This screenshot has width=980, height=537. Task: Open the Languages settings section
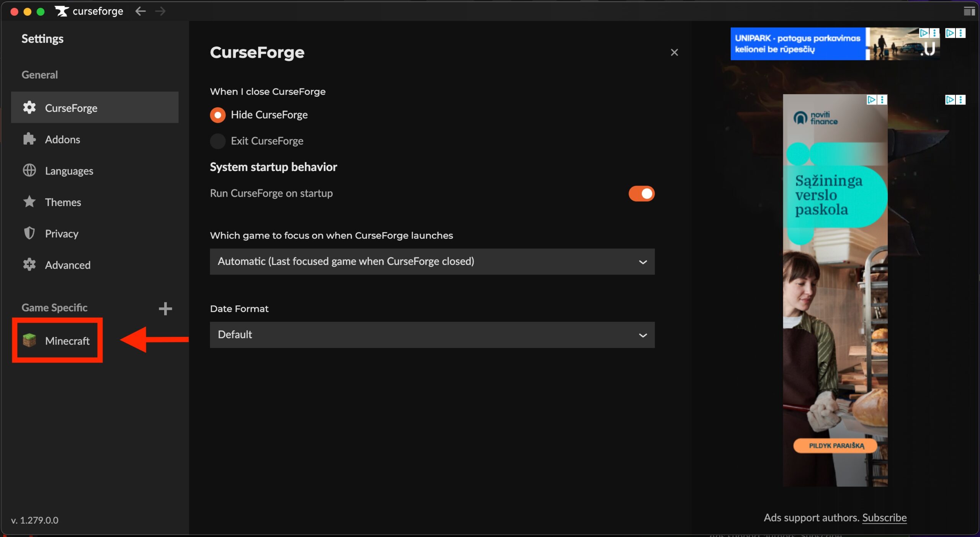click(95, 170)
